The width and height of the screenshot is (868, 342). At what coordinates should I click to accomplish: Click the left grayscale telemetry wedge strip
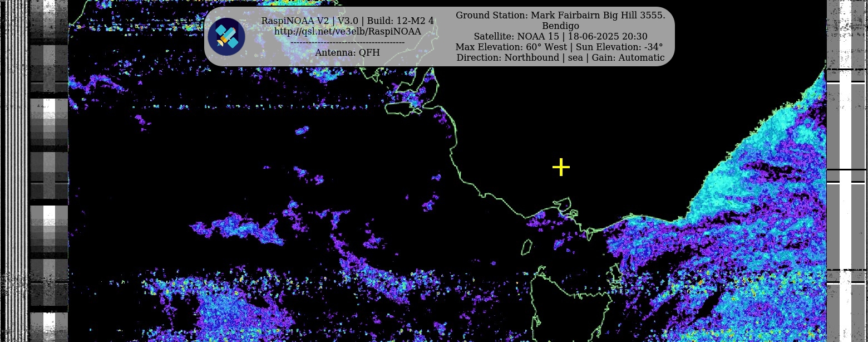[49, 167]
